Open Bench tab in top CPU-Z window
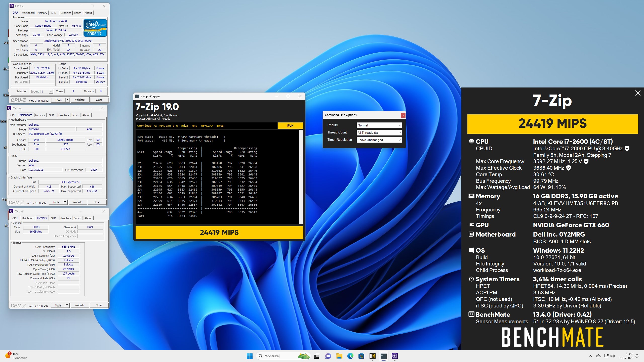 [x=77, y=13]
